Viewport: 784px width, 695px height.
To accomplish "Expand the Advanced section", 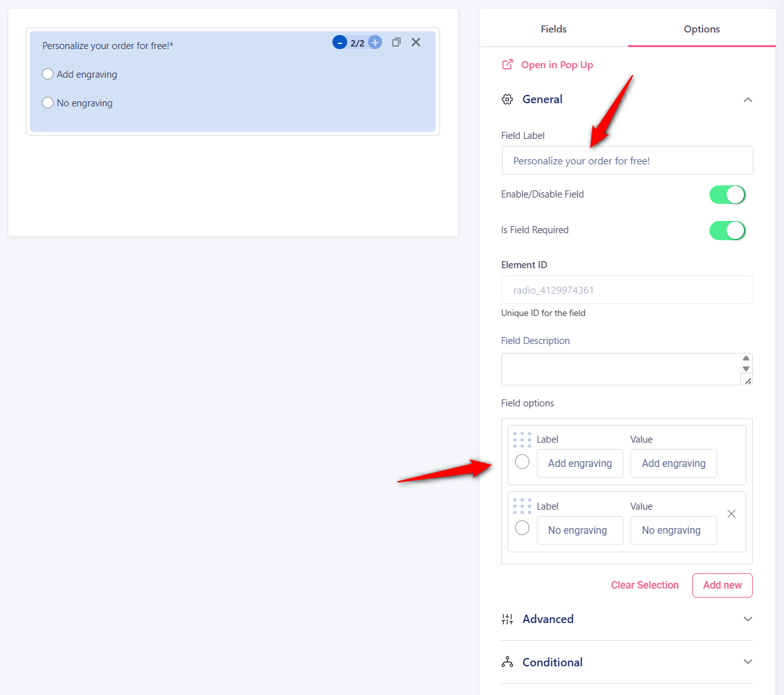I will click(748, 619).
